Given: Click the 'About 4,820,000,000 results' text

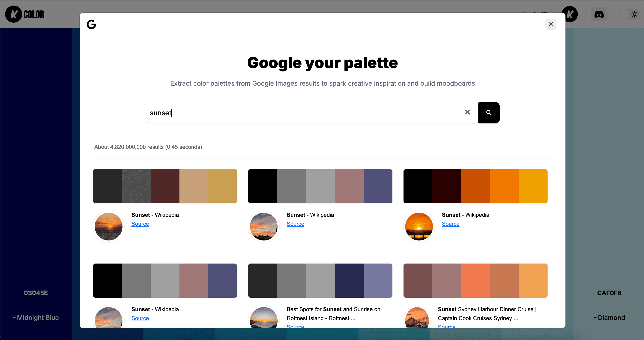Looking at the screenshot, I should click(148, 147).
